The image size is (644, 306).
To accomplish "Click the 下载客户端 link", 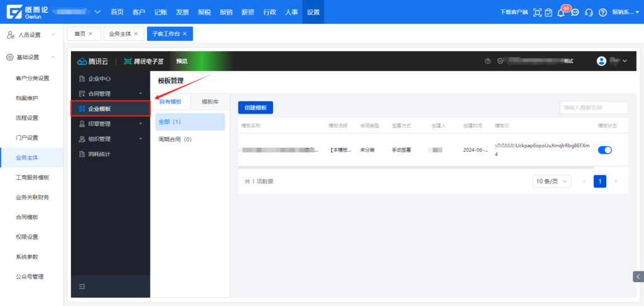I will pos(514,13).
